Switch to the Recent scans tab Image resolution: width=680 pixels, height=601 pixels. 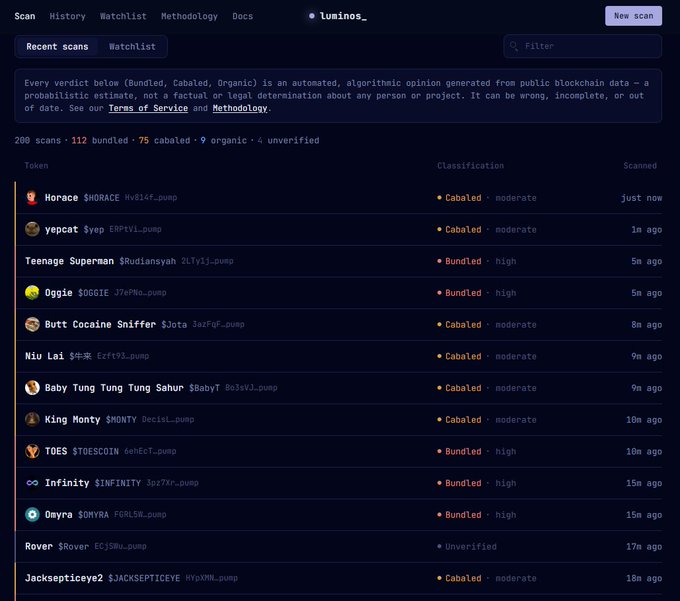pos(57,46)
